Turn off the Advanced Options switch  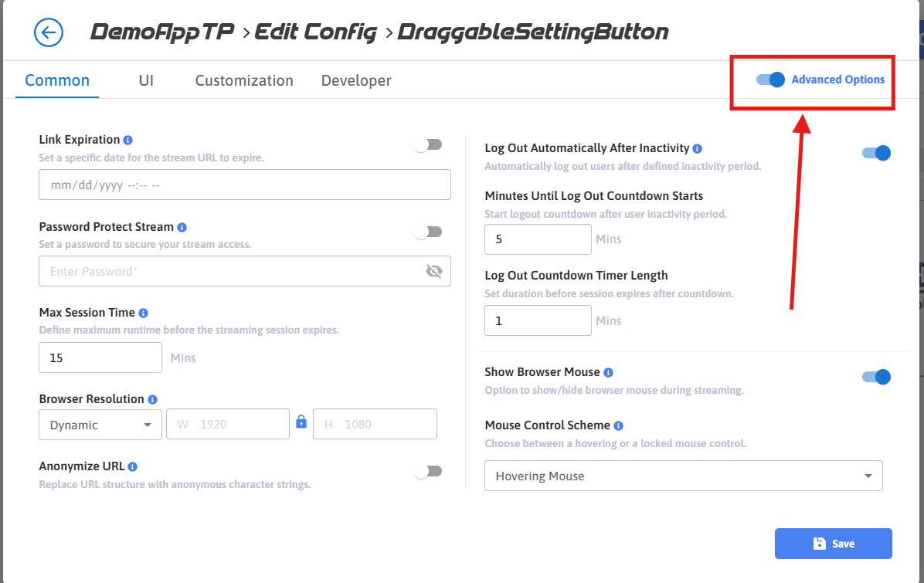click(770, 79)
